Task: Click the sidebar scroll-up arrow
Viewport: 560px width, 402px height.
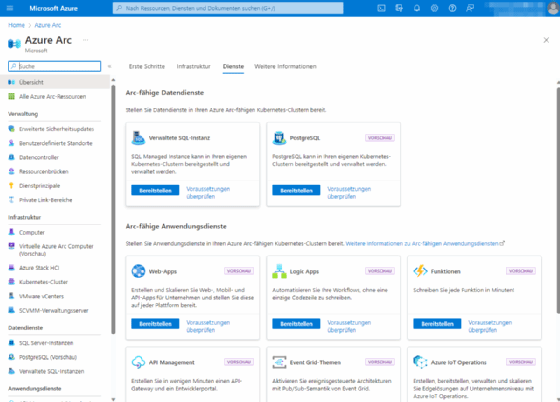Action: point(113,80)
